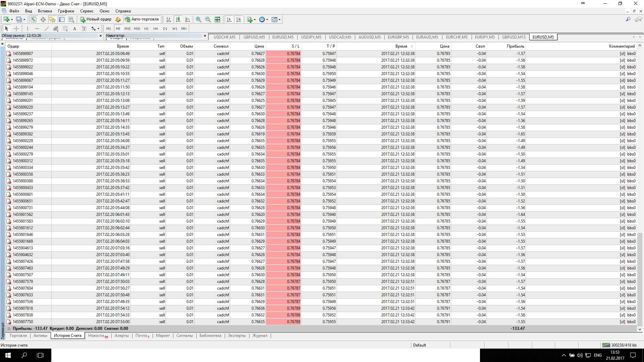Toggle the M15 timeframe button
644x362 pixels.
127,28
